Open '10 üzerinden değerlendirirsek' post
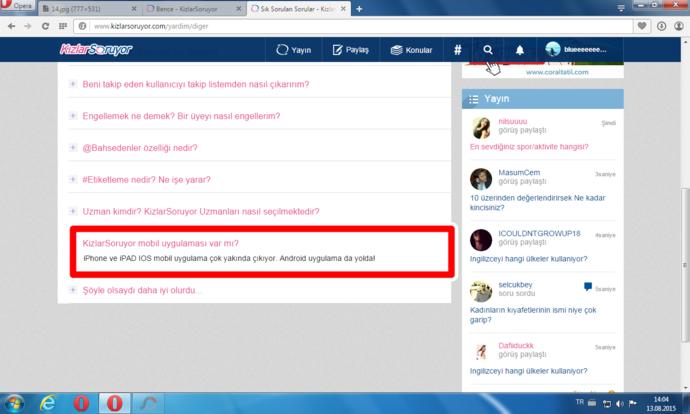This screenshot has width=690, height=414. tap(537, 203)
